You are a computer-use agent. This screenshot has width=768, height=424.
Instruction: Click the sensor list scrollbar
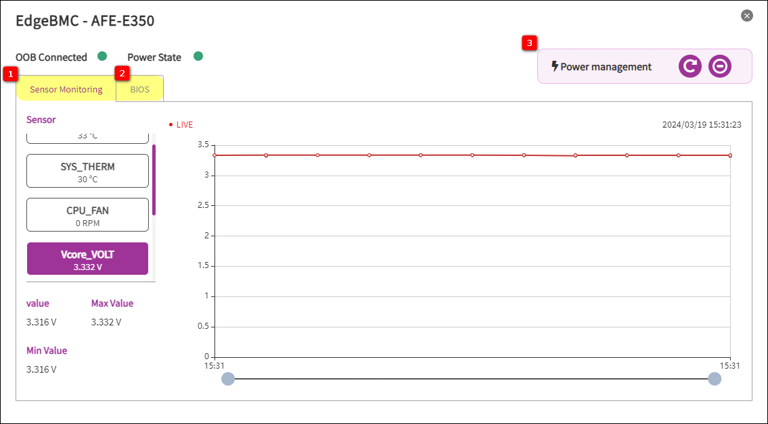coord(154,180)
